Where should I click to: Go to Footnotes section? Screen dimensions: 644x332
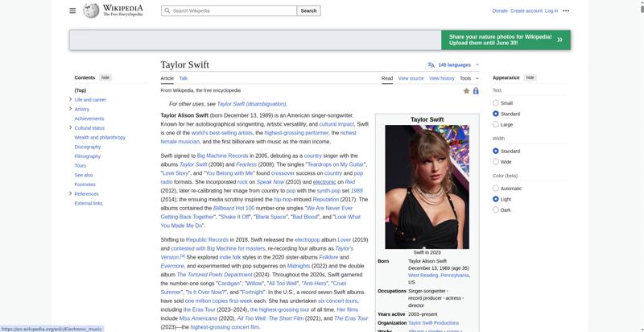[85, 185]
